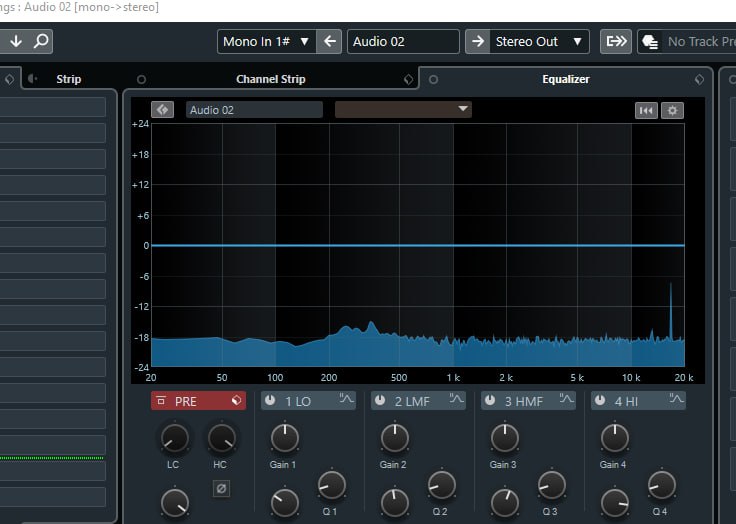Click the diamond icon in PRE header
The image size is (736, 524).
(x=236, y=401)
